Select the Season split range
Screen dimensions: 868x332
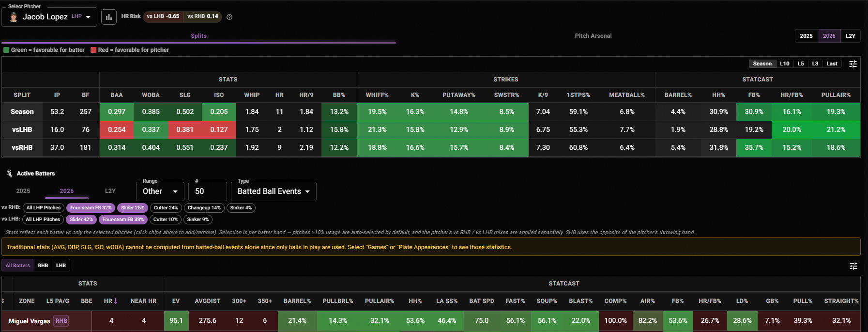[x=762, y=64]
